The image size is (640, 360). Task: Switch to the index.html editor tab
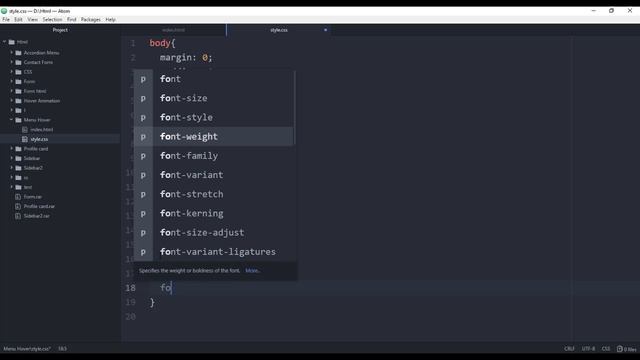(173, 30)
